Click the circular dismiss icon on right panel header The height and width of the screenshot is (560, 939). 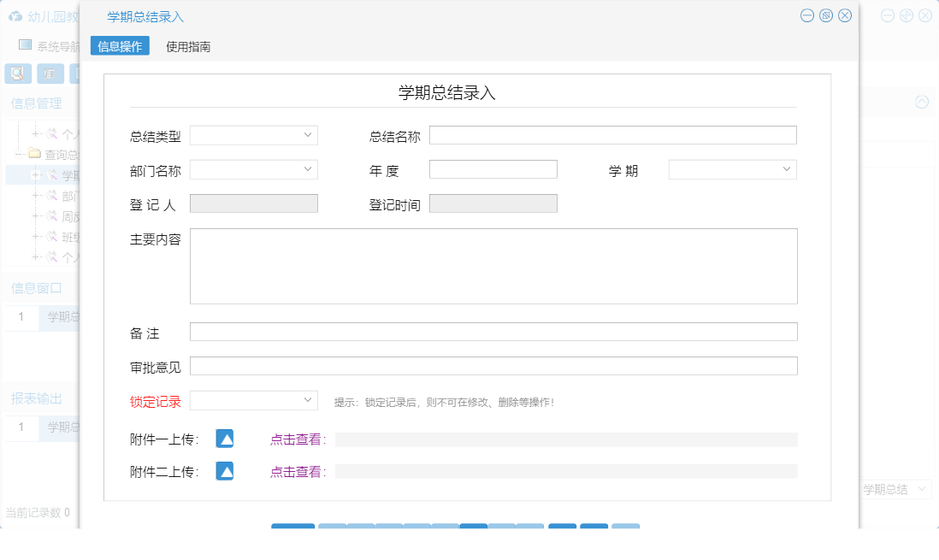tap(921, 103)
